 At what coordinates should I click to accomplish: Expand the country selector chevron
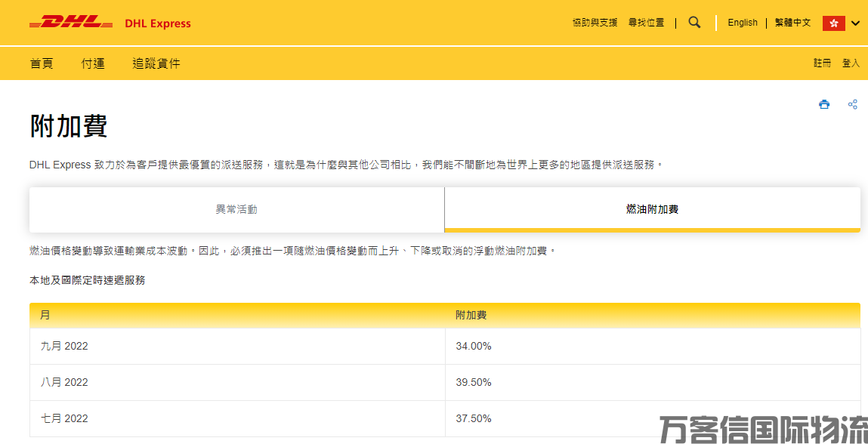tap(856, 23)
